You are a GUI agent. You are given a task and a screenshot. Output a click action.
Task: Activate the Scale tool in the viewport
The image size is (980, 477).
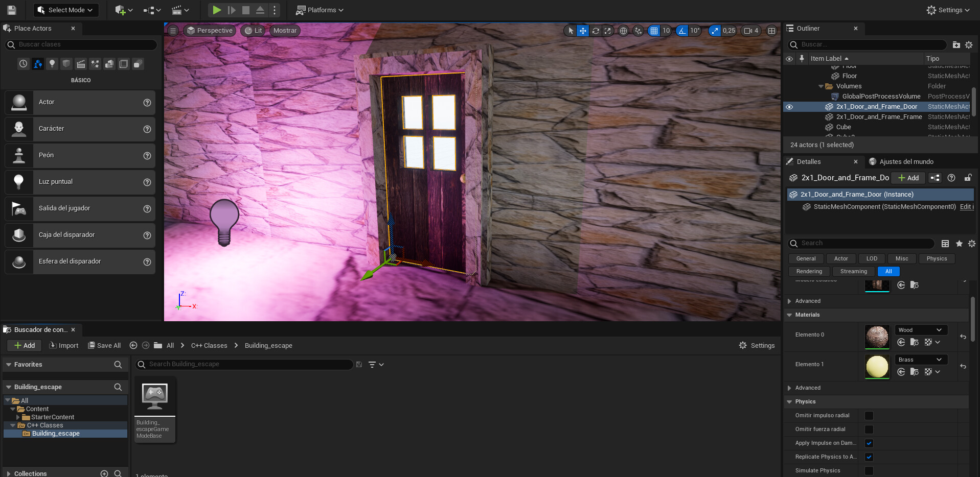point(608,31)
